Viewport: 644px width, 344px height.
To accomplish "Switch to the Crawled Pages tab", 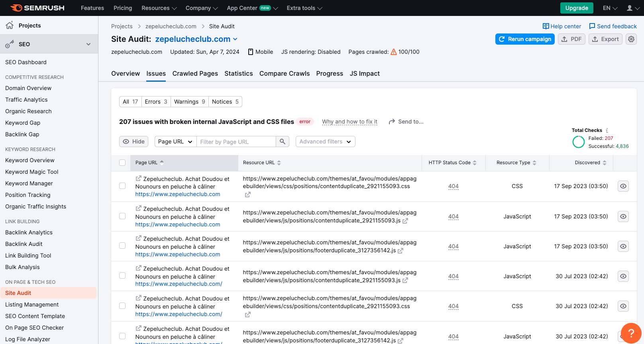I will (195, 74).
